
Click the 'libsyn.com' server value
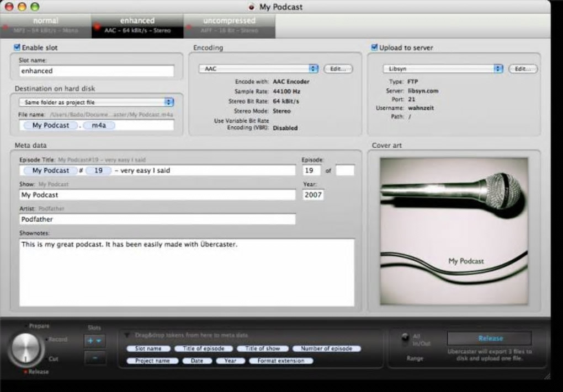pyautogui.click(x=423, y=91)
